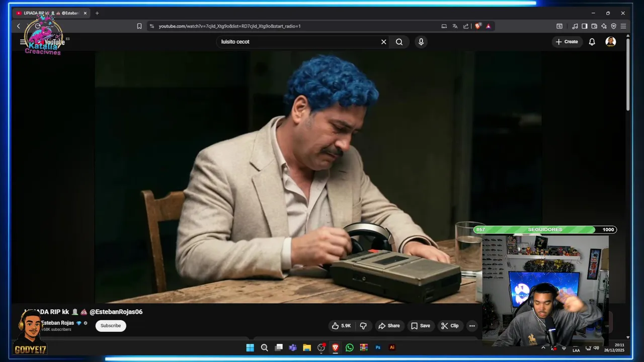Screen dimensions: 644x362
Task: Open site settings icon in address bar
Action: [x=152, y=26]
